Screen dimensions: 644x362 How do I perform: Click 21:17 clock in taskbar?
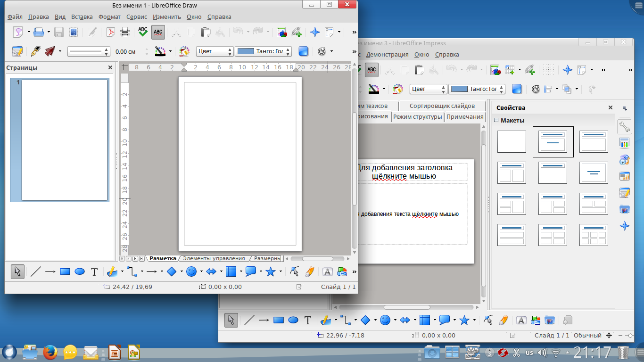(592, 352)
